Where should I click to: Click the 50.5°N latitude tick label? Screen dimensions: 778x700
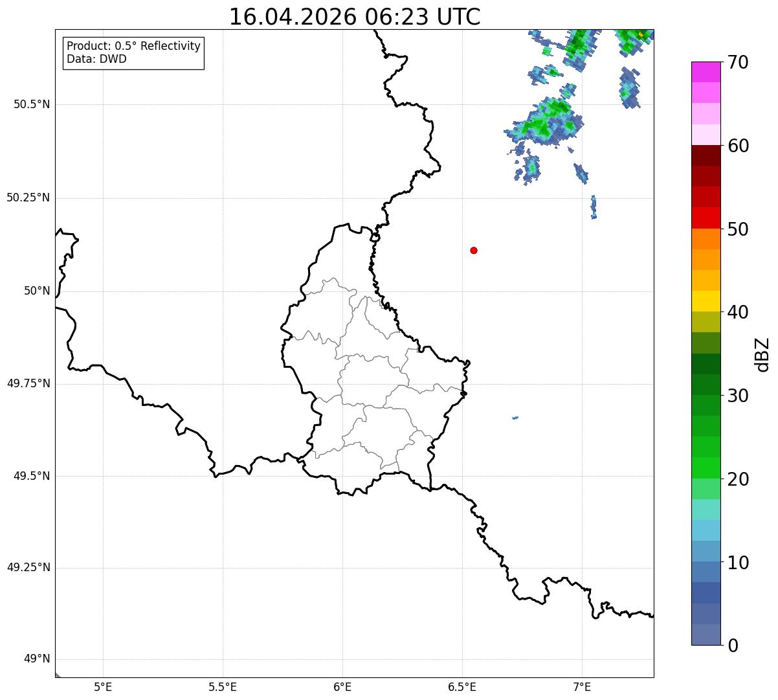(32, 104)
